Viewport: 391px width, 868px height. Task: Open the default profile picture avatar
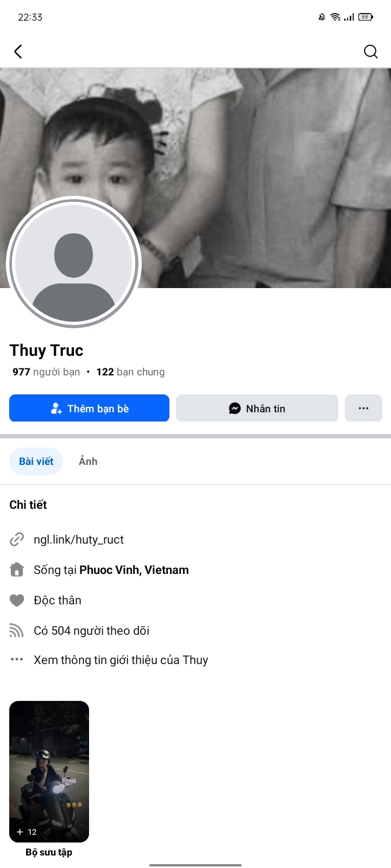coord(74,263)
